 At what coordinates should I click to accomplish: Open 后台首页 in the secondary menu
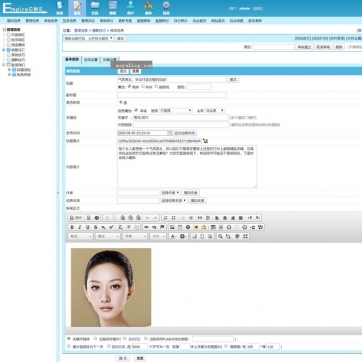pyautogui.click(x=199, y=21)
